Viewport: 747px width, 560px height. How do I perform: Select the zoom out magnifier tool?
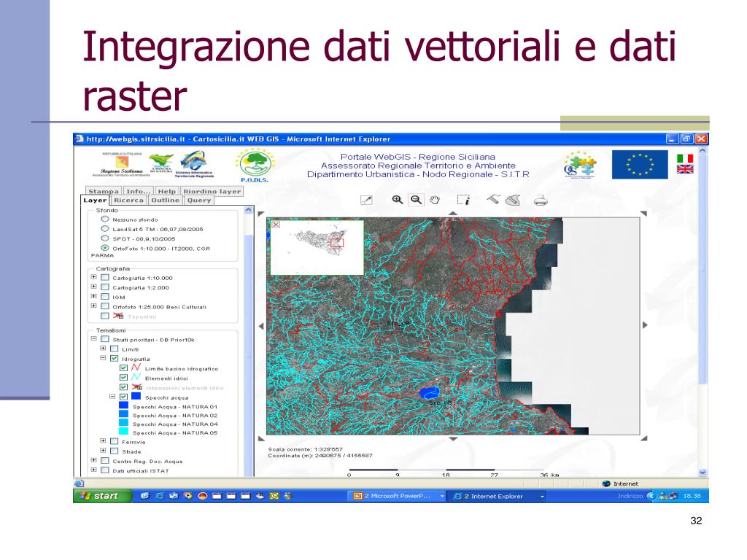tap(416, 200)
